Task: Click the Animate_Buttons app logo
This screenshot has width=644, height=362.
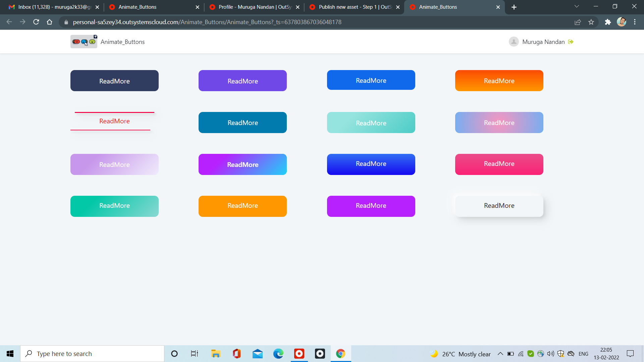Action: pos(84,42)
